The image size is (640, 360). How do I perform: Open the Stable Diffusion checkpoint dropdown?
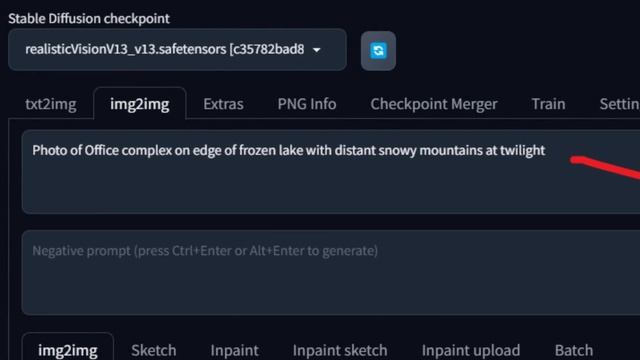177,49
